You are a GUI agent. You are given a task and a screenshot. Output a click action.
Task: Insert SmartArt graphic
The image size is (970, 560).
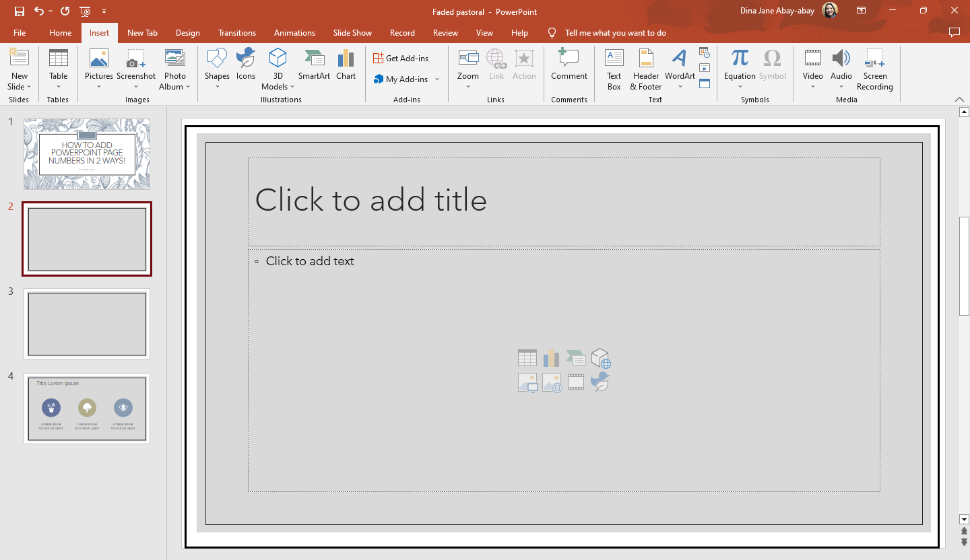pos(314,65)
